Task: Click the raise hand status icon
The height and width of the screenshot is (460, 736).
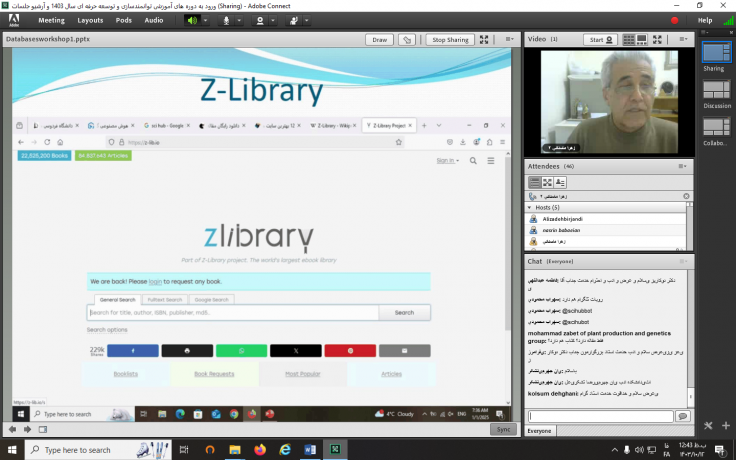Action: pos(294,21)
